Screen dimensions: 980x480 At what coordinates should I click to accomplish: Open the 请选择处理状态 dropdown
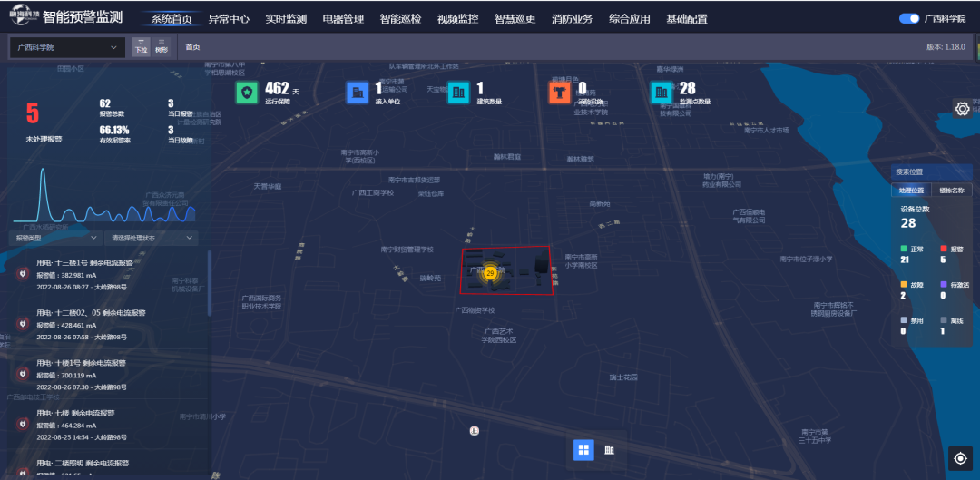(152, 238)
